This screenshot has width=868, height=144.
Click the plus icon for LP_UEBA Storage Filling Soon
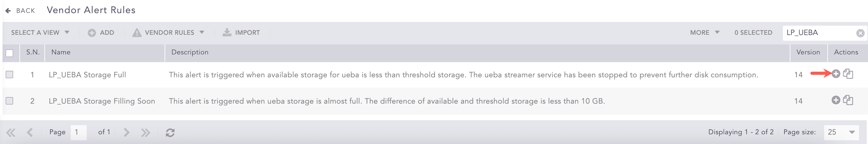(836, 100)
